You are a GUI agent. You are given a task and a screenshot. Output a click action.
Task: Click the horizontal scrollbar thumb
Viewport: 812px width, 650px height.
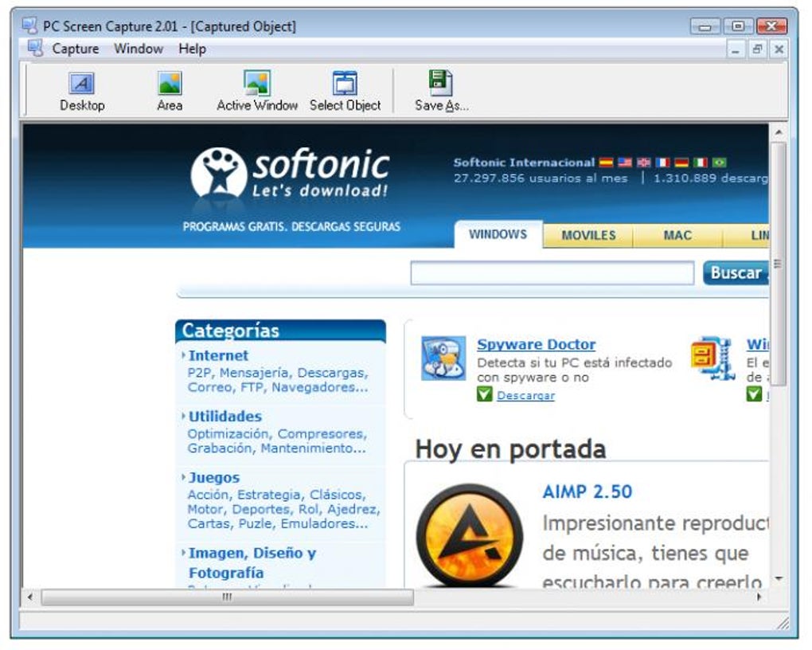point(228,597)
